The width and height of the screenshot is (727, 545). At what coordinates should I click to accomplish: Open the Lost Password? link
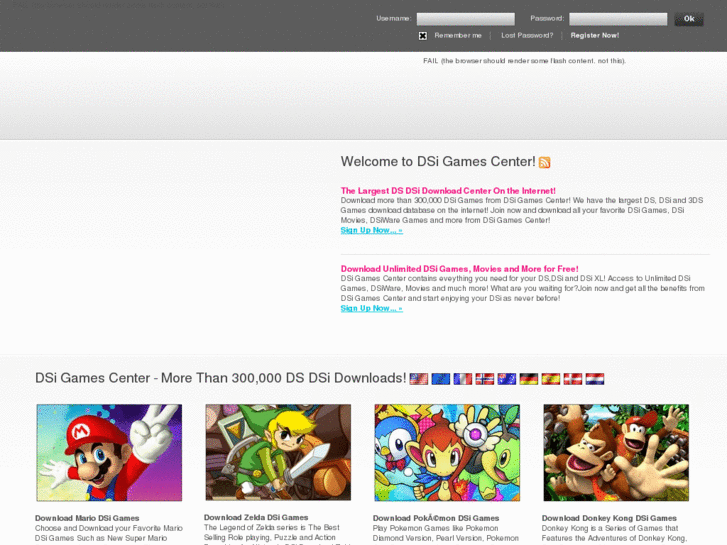527,35
